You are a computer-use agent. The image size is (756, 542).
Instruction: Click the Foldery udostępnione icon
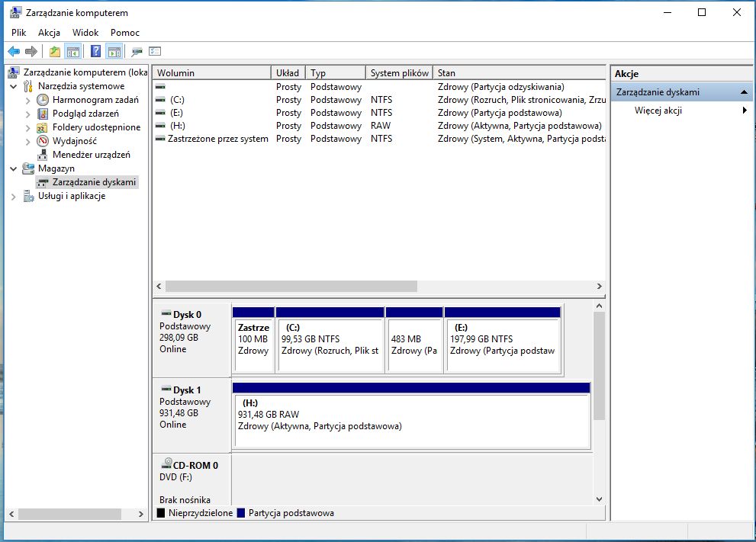coord(43,127)
